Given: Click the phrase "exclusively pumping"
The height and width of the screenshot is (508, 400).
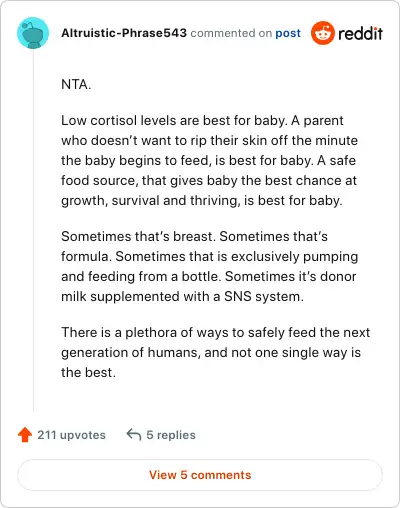Looking at the screenshot, I should pyautogui.click(x=295, y=257).
